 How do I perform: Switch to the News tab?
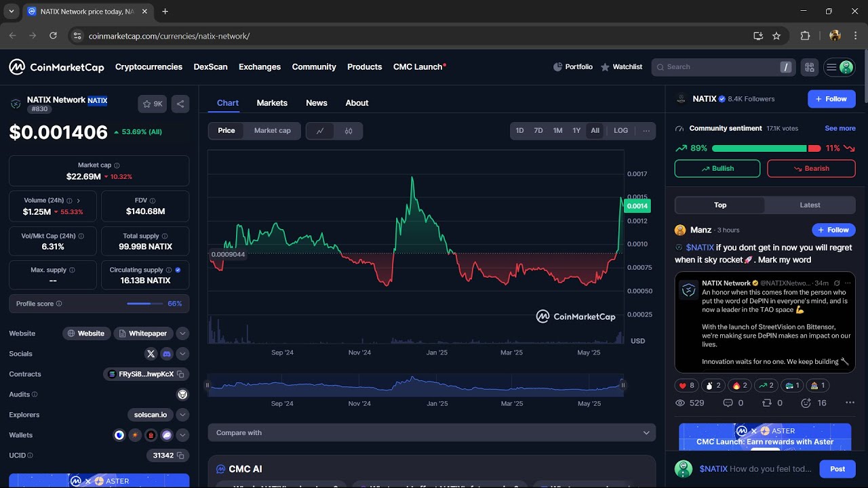[x=317, y=103]
